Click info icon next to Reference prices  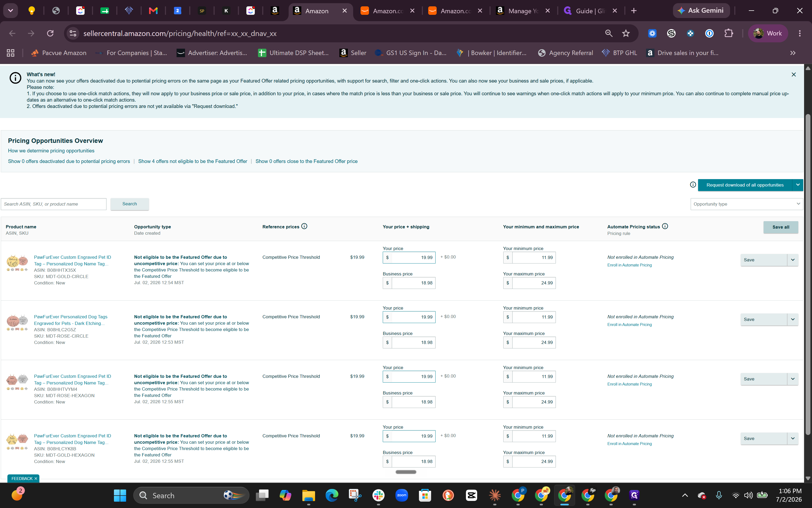[x=304, y=226]
